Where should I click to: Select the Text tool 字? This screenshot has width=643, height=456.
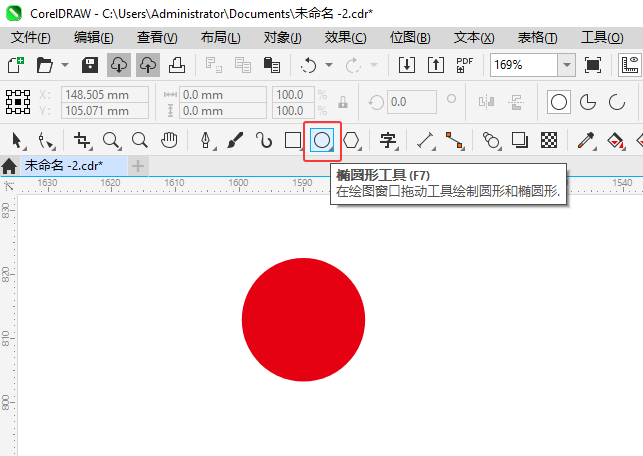pos(388,141)
